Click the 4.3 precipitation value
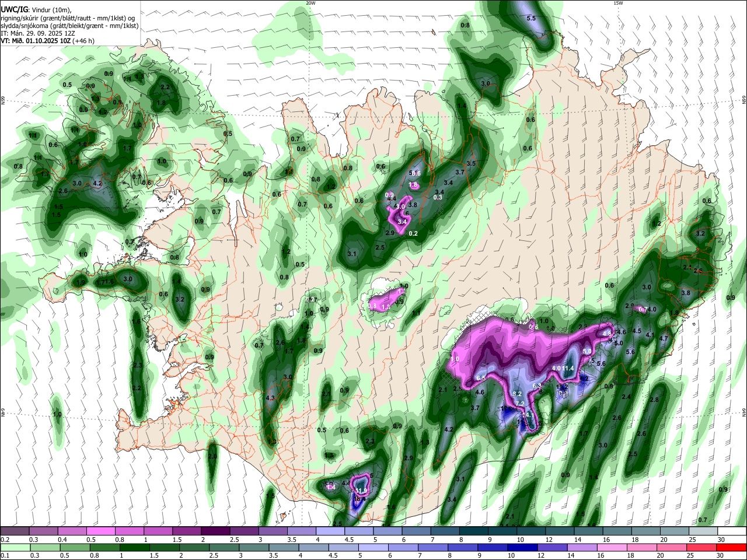This screenshot has height=560, width=747. 270,398
